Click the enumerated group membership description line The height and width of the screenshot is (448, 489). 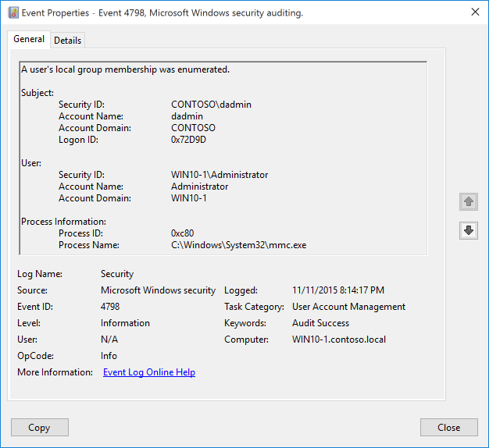pos(125,69)
